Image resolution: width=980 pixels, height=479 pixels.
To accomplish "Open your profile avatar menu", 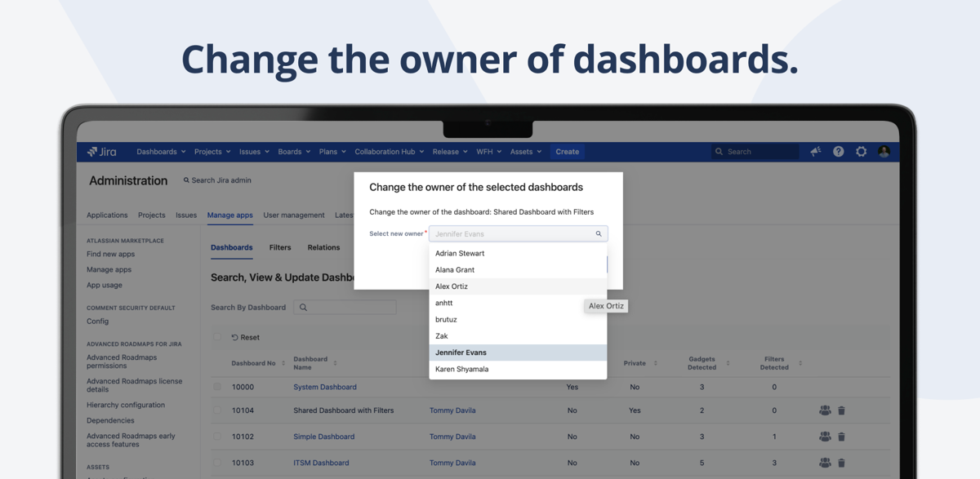I will [884, 151].
